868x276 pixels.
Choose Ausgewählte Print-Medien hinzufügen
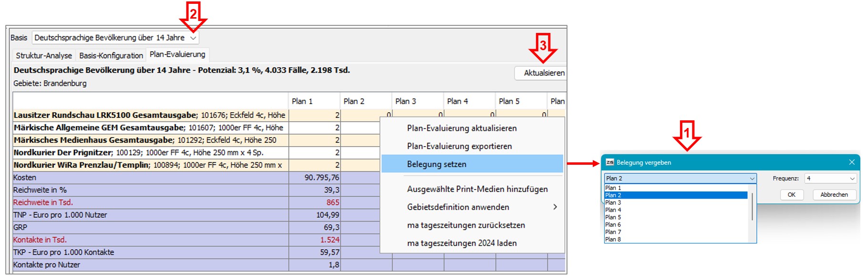click(477, 189)
